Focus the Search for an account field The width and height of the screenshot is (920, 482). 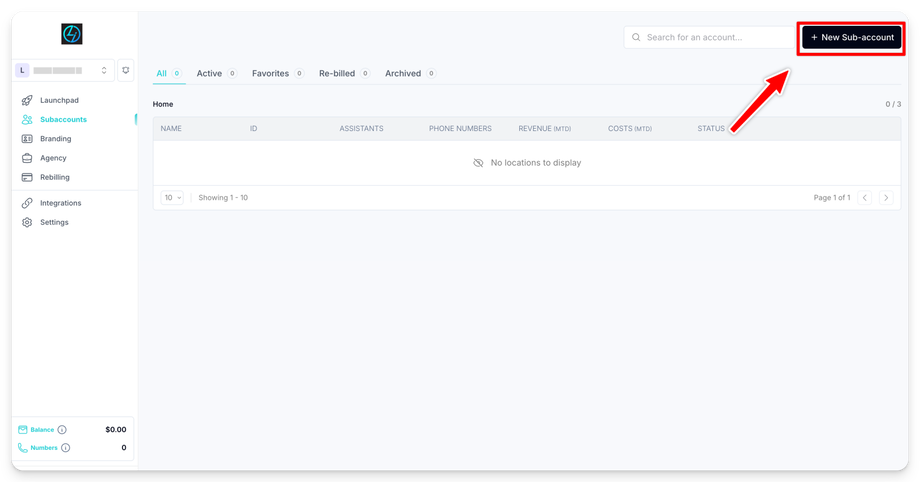[710, 37]
